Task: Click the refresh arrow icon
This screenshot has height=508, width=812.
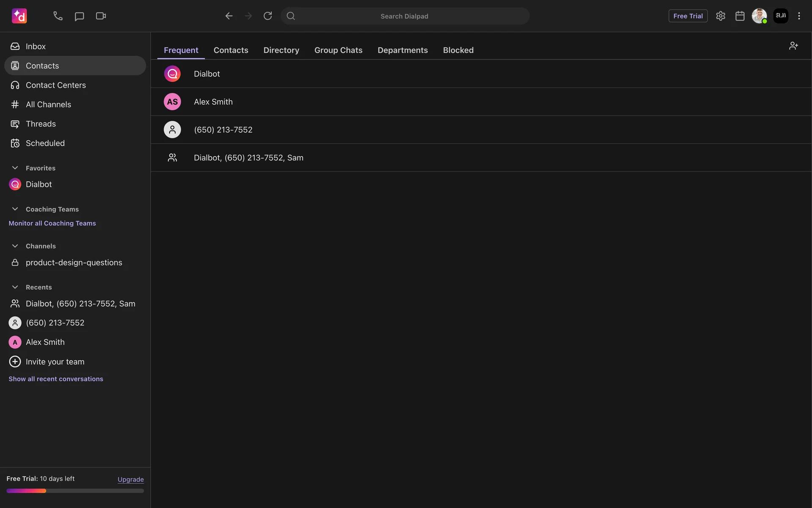Action: 268,16
